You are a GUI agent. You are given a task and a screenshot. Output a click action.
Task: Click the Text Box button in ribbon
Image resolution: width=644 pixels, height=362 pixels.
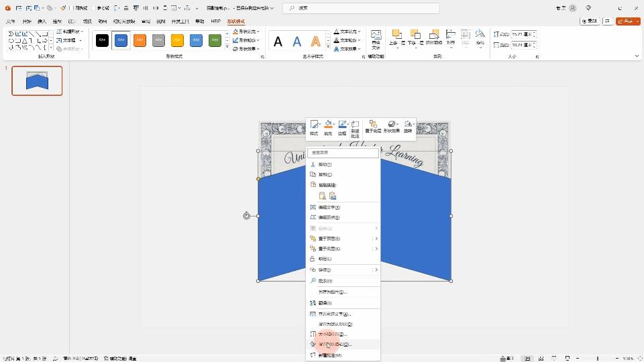coord(68,40)
